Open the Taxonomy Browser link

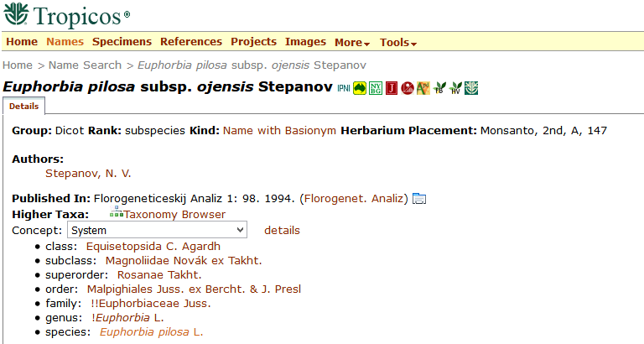(174, 214)
